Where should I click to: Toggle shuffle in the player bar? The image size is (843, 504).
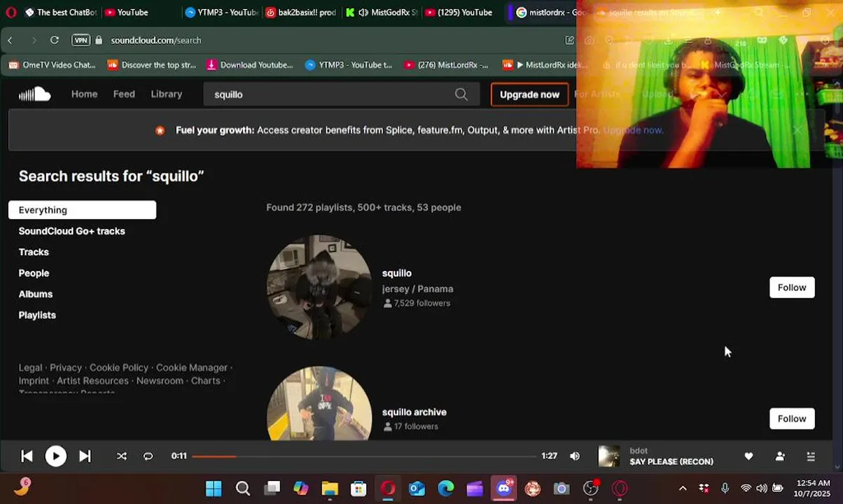122,456
